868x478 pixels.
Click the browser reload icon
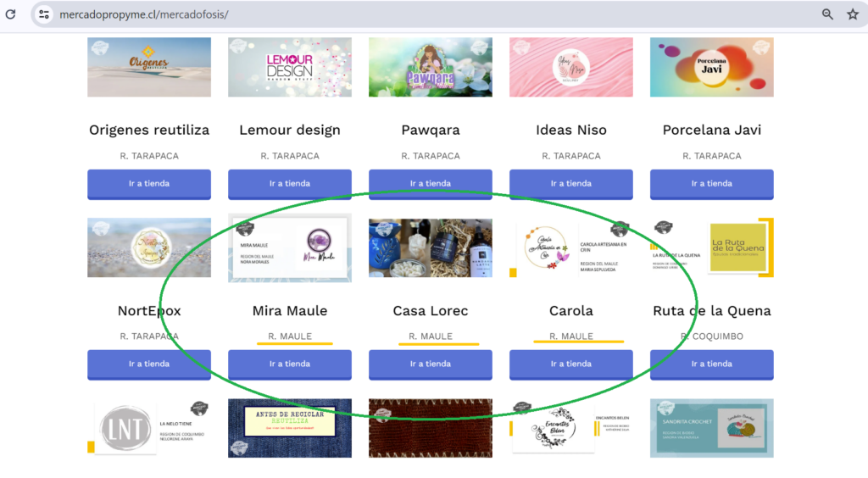click(x=10, y=14)
